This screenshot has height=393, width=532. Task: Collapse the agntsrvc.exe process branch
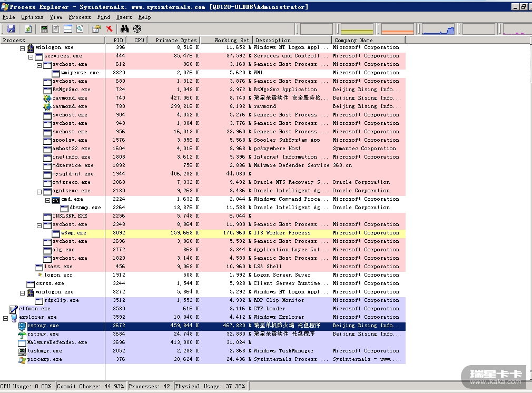coord(40,191)
